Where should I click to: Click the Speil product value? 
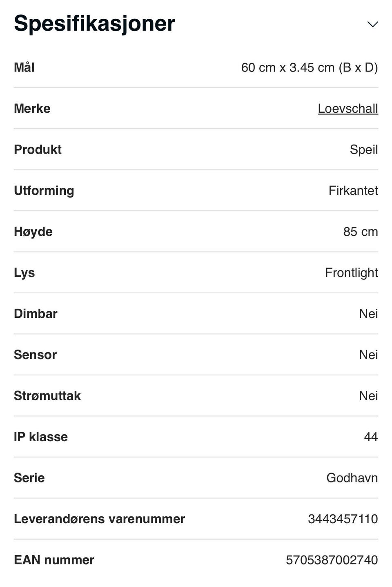click(363, 150)
